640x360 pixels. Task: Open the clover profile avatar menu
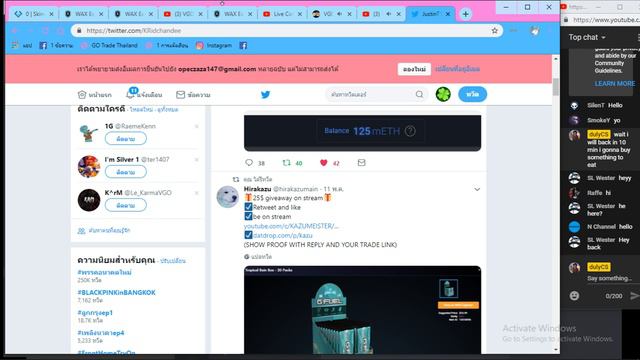[443, 94]
